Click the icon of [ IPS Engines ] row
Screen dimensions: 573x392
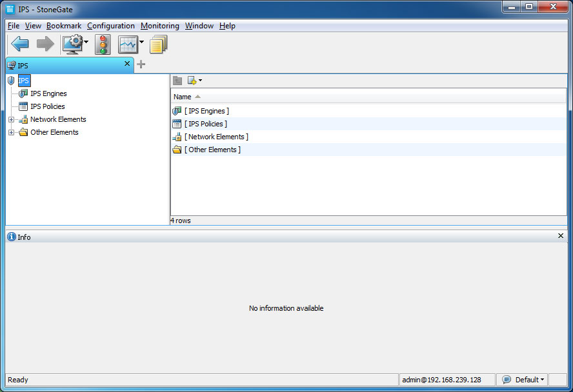pyautogui.click(x=177, y=111)
